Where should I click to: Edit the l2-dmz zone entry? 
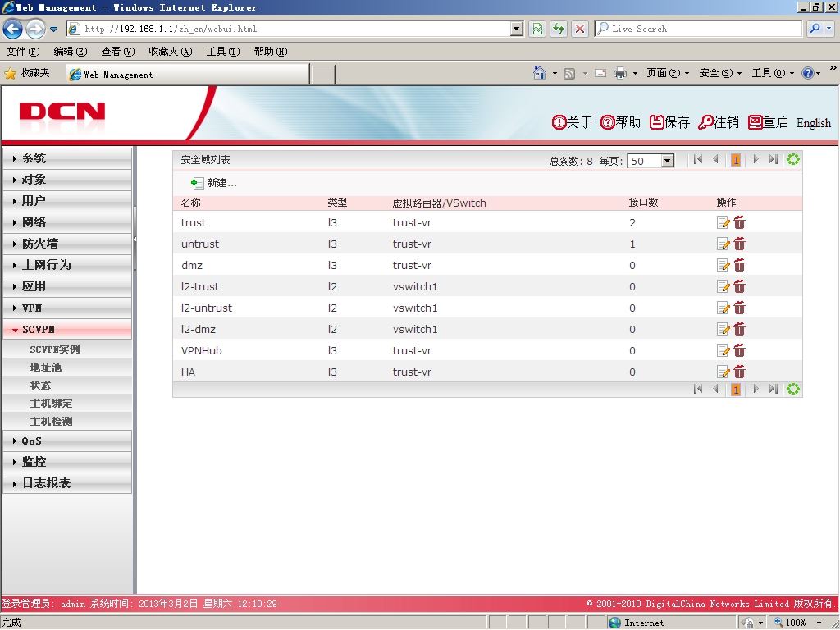(x=724, y=329)
